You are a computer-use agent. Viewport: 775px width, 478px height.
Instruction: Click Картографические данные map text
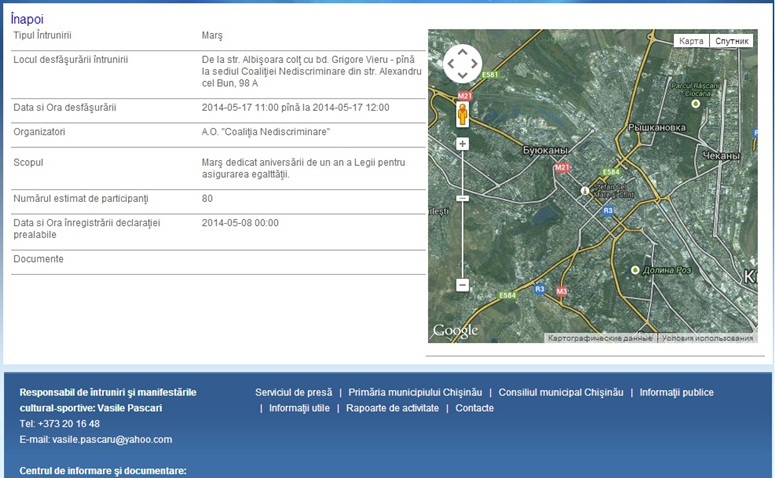[600, 338]
